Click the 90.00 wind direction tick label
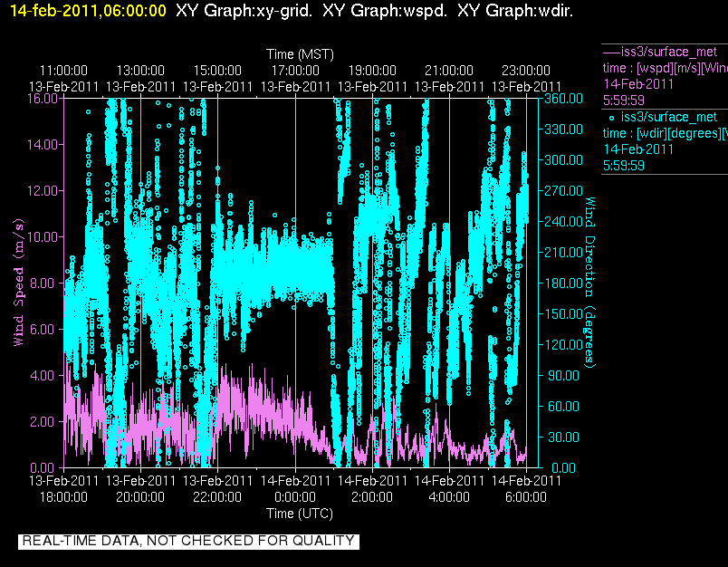 click(x=563, y=375)
